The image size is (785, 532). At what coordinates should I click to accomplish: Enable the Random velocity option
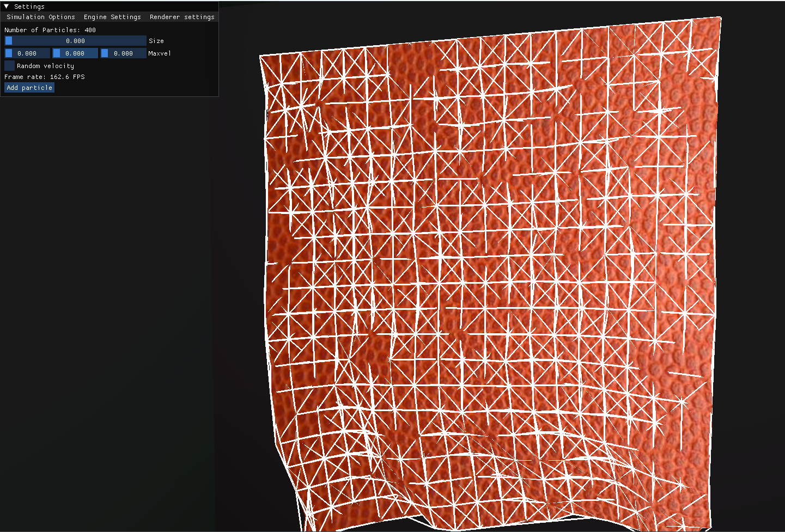[x=9, y=65]
